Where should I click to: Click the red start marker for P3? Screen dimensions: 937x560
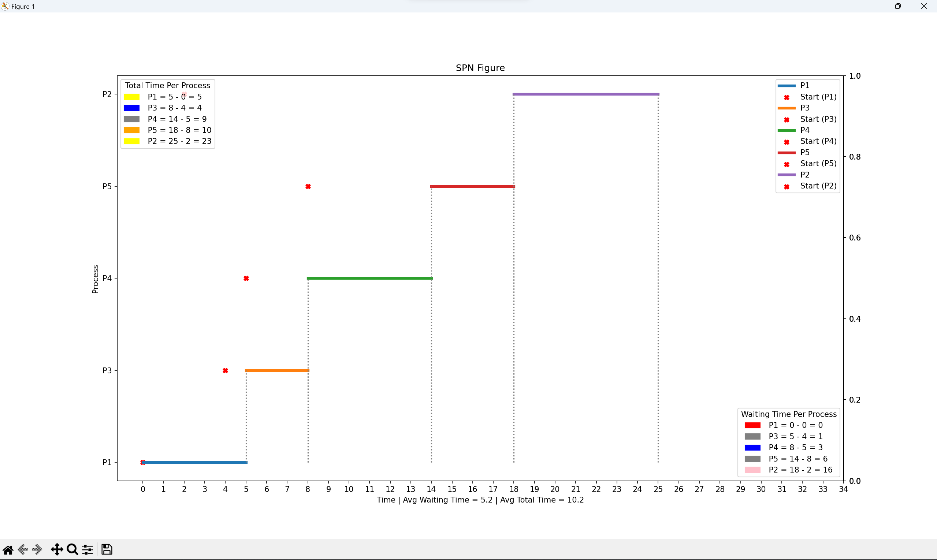(x=226, y=370)
